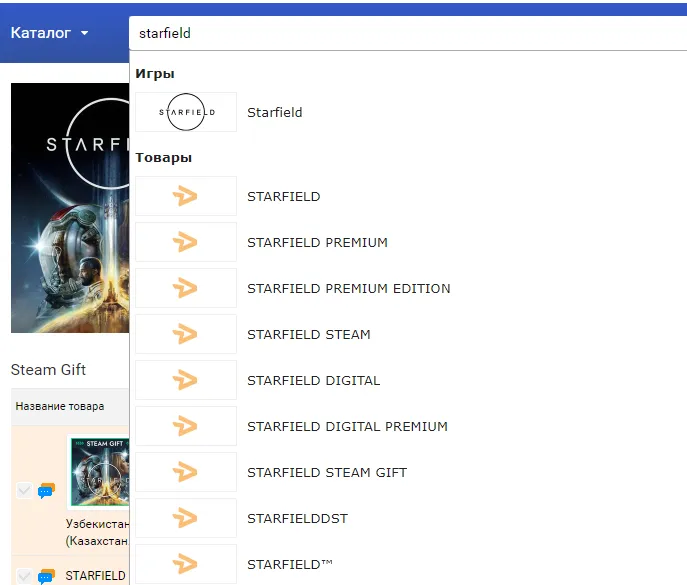Open the STEAM GIFT product thumbnail
Viewport: 687px width, 585px height.
(100, 472)
